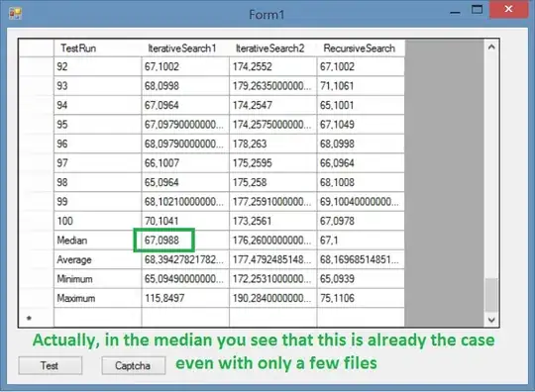535x392 pixels.
Task: Sort by the IterativeSearch2 column header
Action: click(x=273, y=49)
